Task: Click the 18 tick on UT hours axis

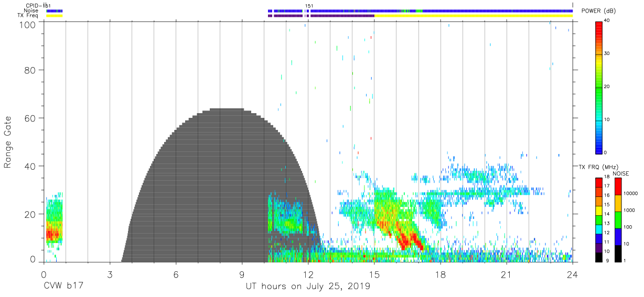Action: pos(440,274)
